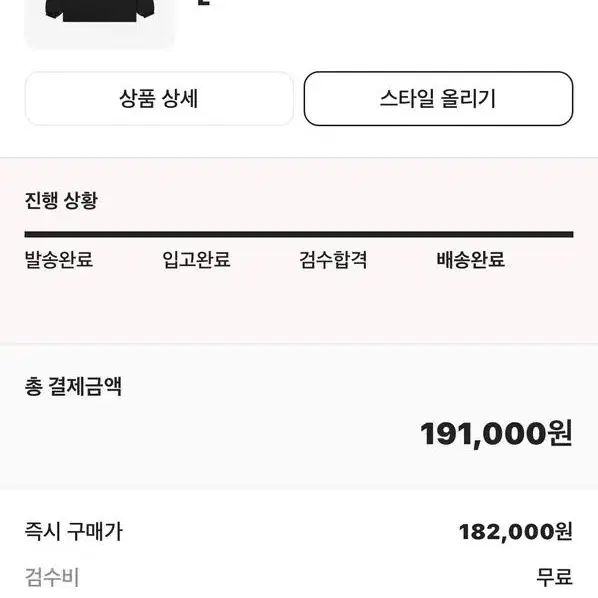Click the 무료 inspection fee value

point(555,577)
